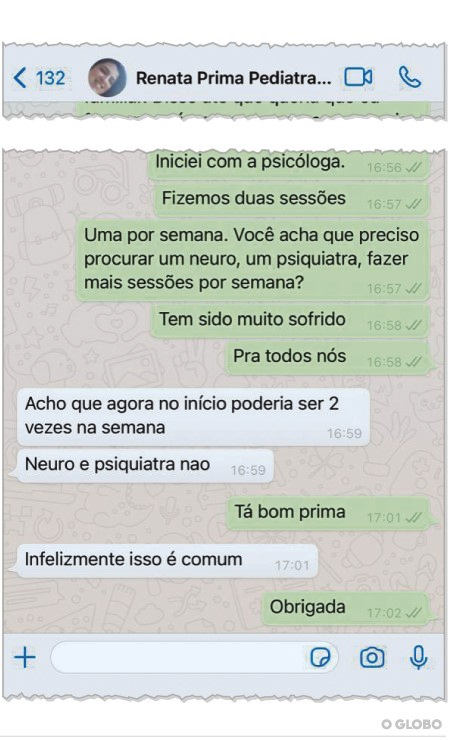Select the message 'Iniciei com a psicóloga.'

coord(289,164)
